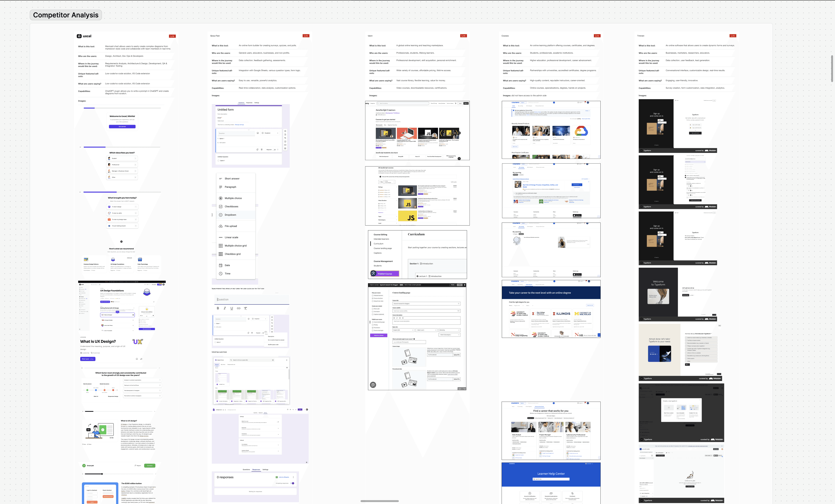
Task: Switch to the large Responses tab
Action: click(256, 470)
